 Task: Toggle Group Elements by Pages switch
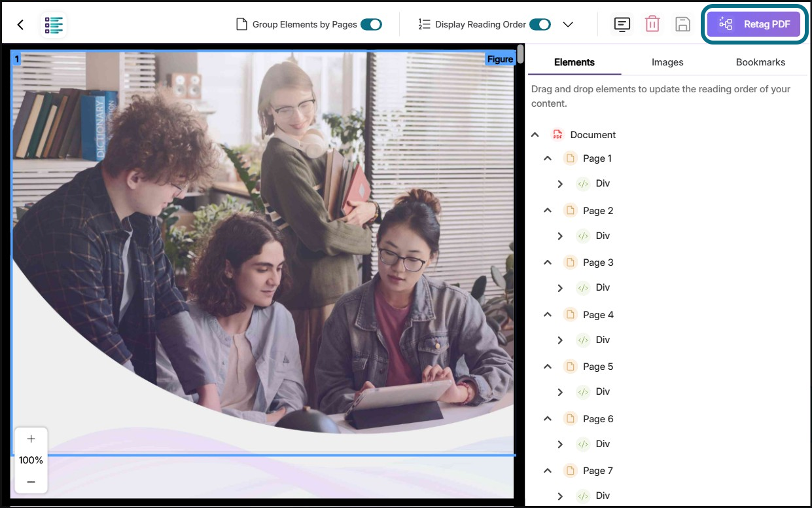click(x=371, y=25)
